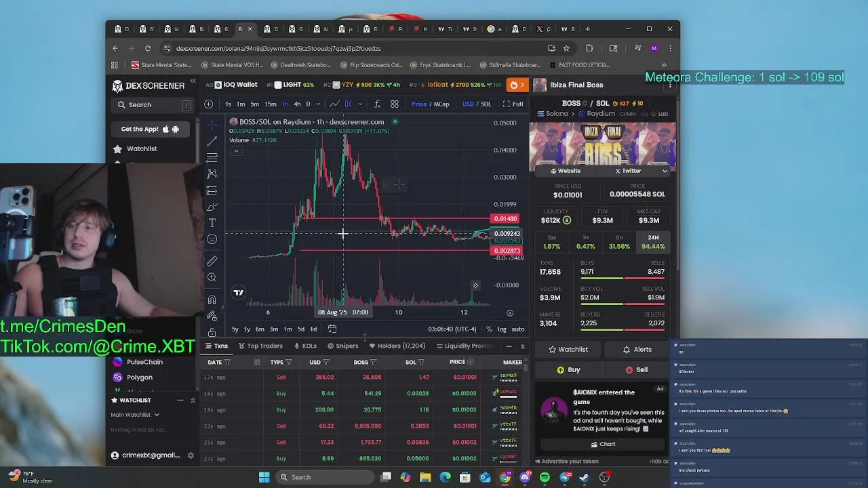Open the Snipers tab
The height and width of the screenshot is (488, 868).
[x=342, y=346]
